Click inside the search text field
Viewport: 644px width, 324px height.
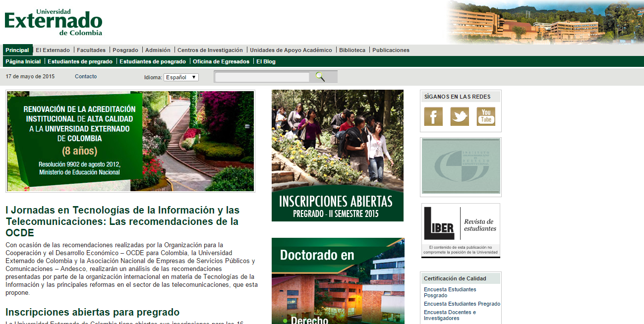[262, 77]
